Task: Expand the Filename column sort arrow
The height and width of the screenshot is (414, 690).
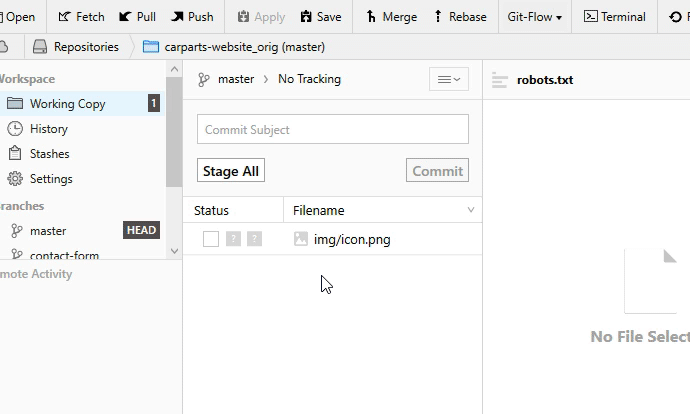Action: (x=471, y=210)
